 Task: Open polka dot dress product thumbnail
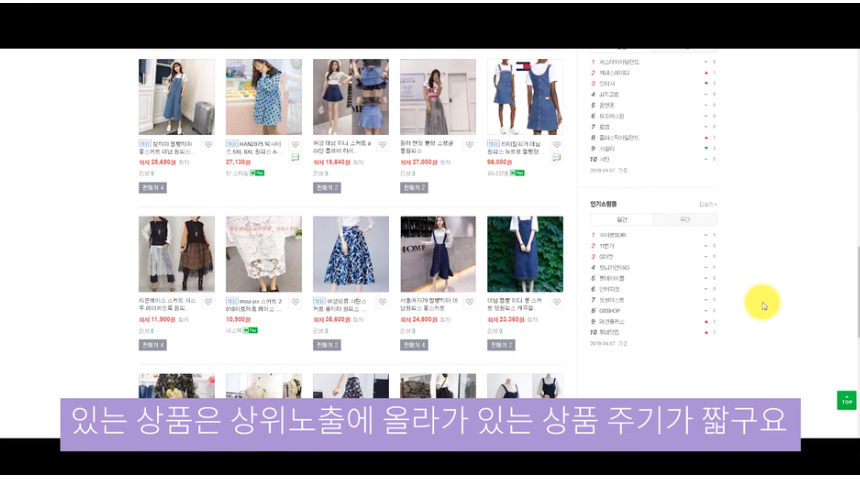(x=264, y=97)
